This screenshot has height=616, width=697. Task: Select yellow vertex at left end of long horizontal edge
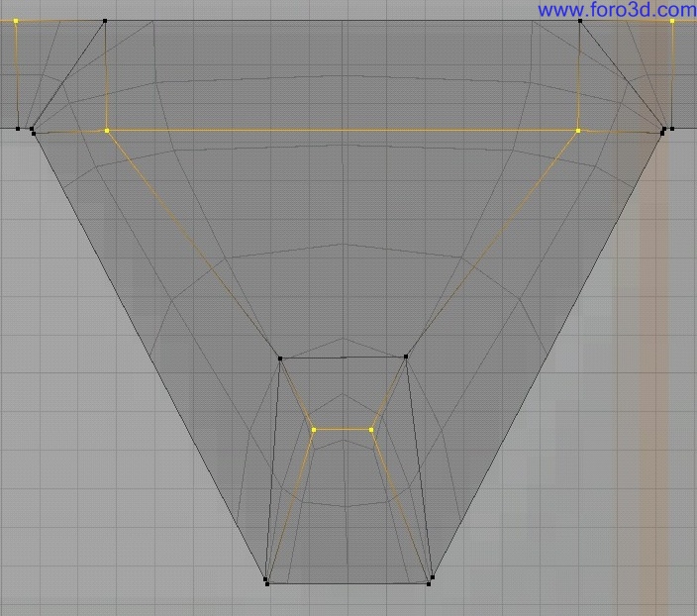pyautogui.click(x=107, y=131)
